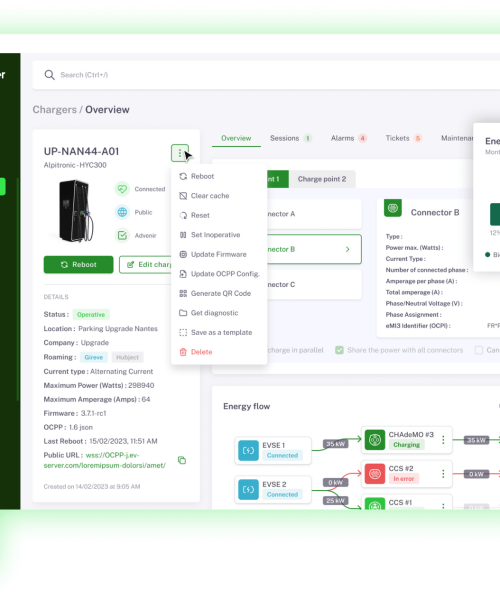
Task: Select the Connector C row
Action: point(314,285)
